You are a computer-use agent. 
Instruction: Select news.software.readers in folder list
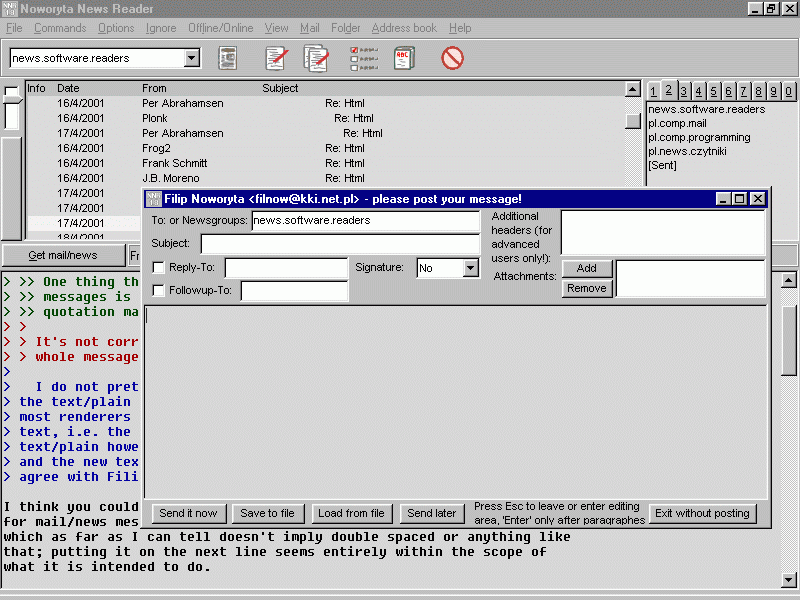coord(706,109)
